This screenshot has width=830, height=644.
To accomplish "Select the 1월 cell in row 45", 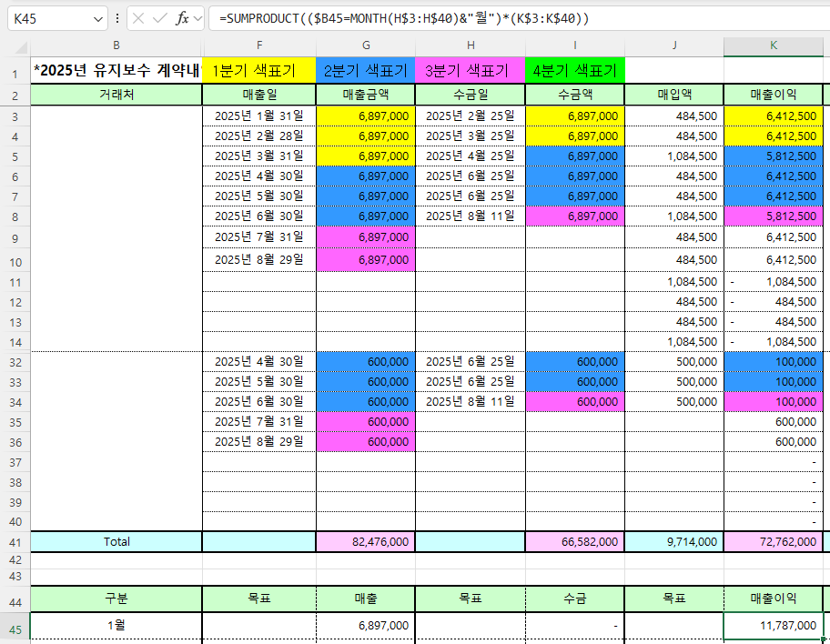I will [x=116, y=626].
